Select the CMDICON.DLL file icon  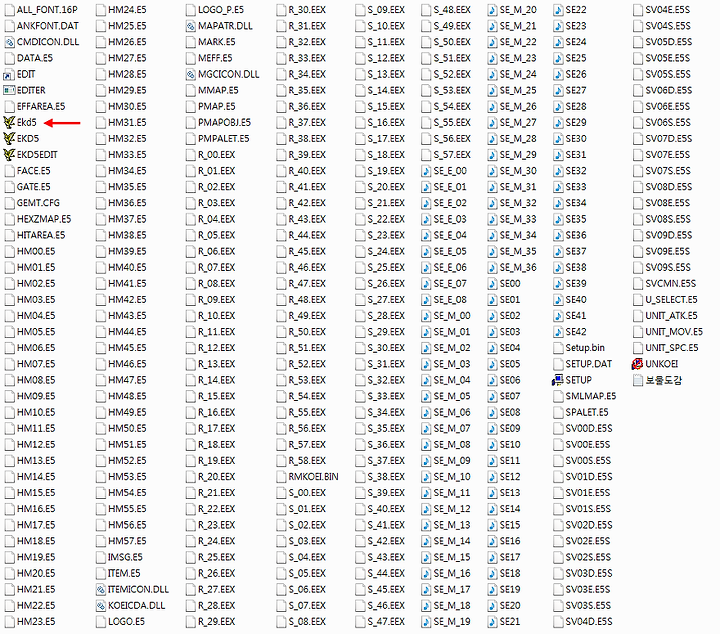coord(9,42)
